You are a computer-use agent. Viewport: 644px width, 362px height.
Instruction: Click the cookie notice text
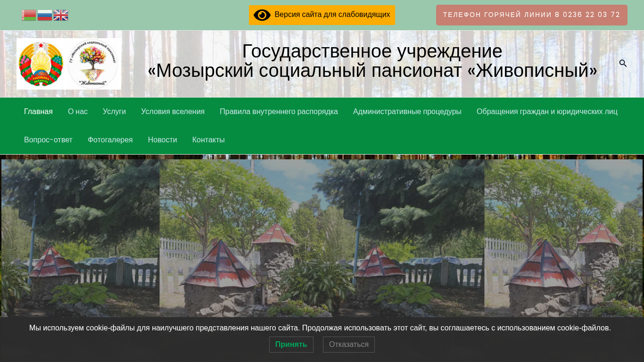(320, 328)
